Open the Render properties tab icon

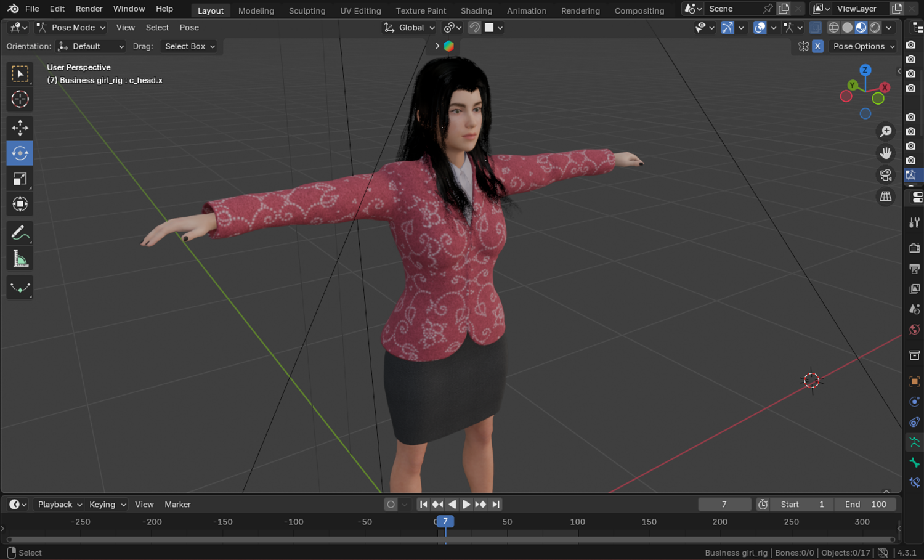[914, 248]
